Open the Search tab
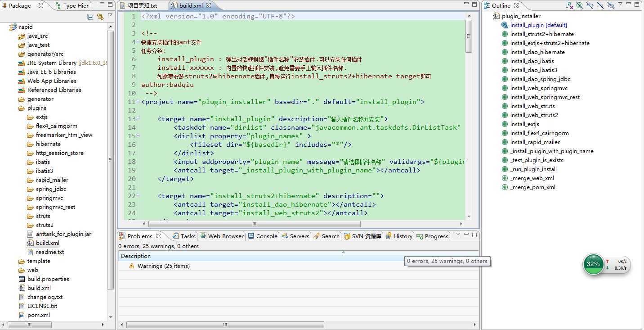 click(x=326, y=236)
